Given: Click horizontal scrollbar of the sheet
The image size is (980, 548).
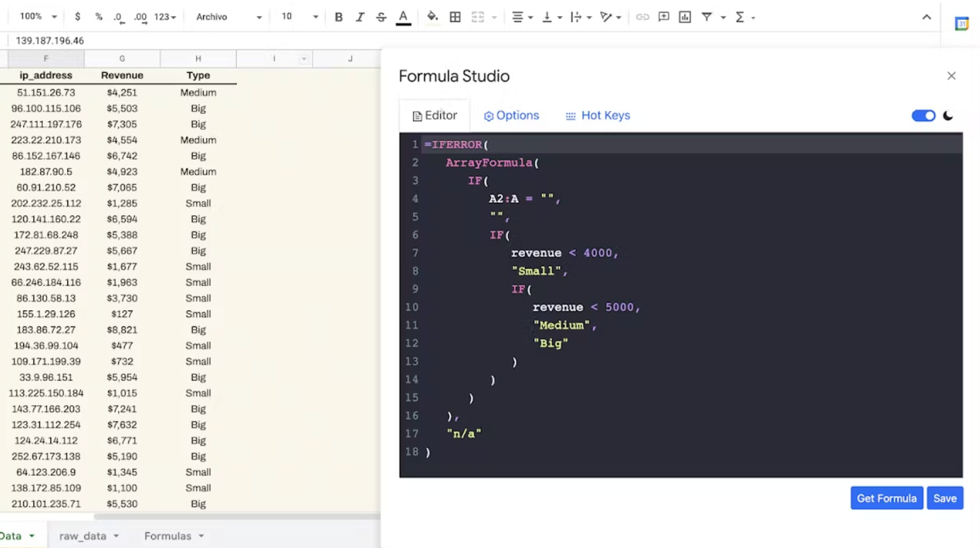Looking at the screenshot, I should [x=237, y=516].
